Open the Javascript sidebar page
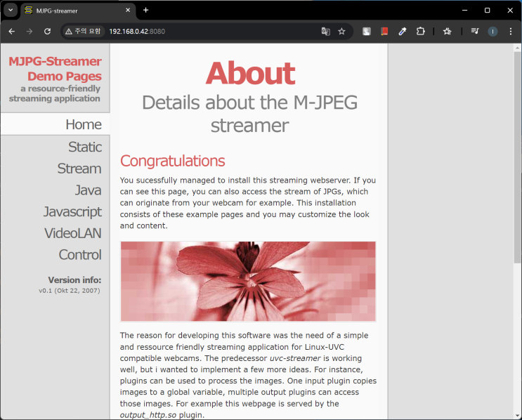522x420 pixels. pos(72,212)
